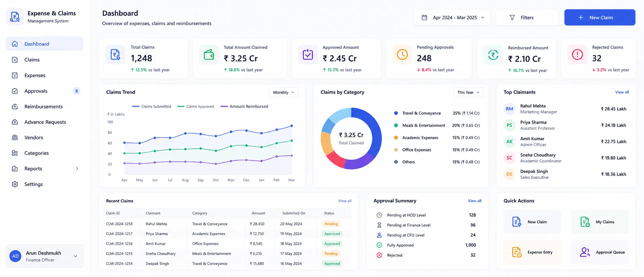Open Approvals with 8 badge
The image size is (644, 277).
[44, 91]
